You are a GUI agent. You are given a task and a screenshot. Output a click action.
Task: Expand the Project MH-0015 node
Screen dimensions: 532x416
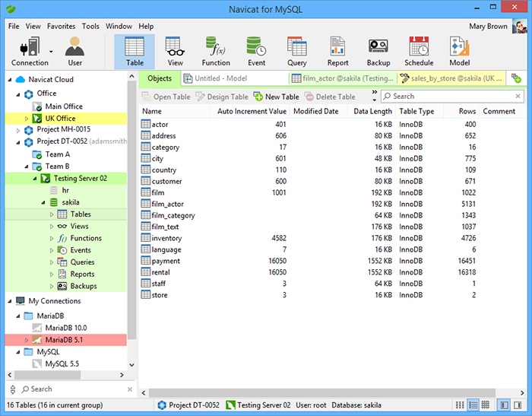click(x=18, y=130)
